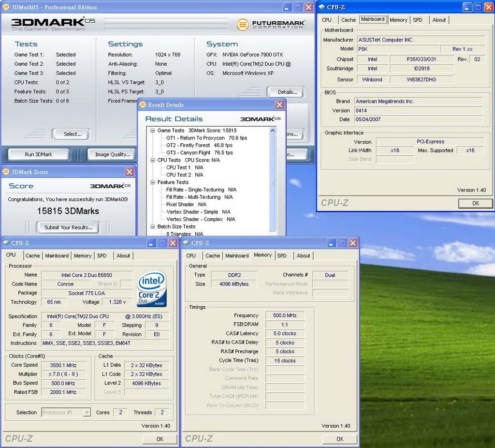Select the Pixel Shader N/A row

(186, 205)
